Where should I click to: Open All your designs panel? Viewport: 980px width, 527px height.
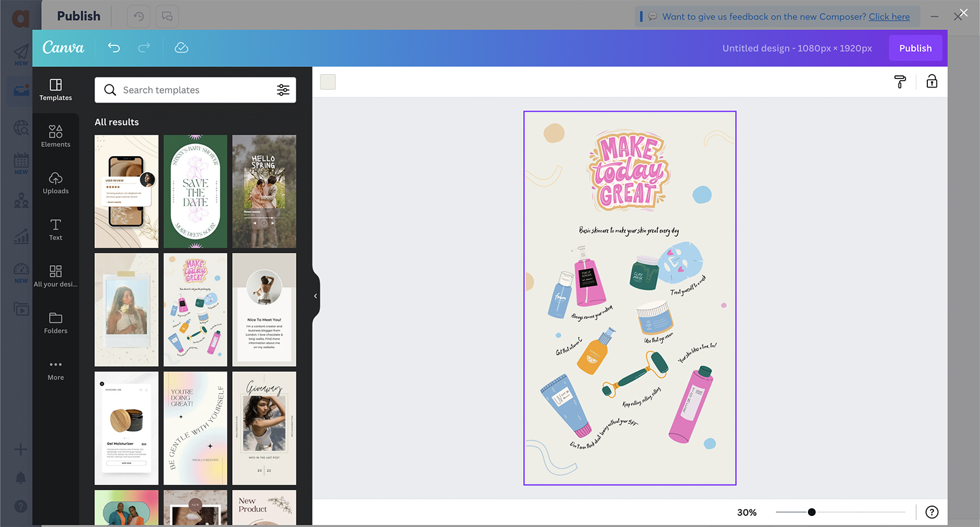click(x=56, y=276)
